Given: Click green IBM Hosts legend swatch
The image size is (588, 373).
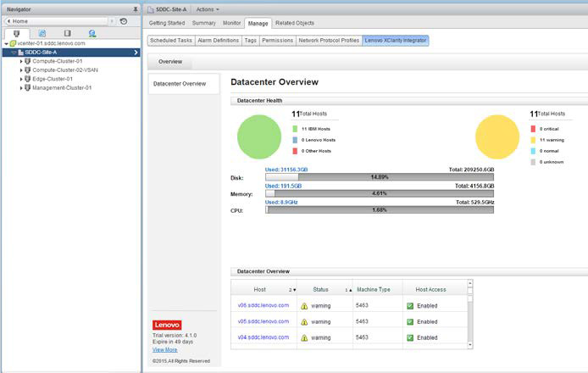Looking at the screenshot, I should click(x=295, y=129).
